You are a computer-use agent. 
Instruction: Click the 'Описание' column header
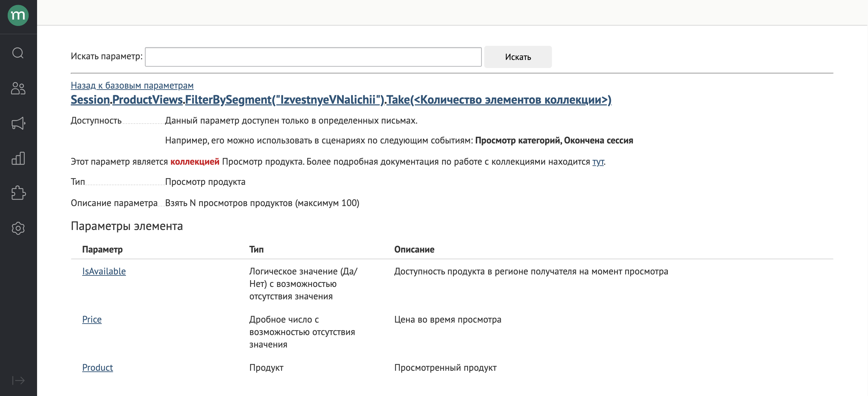[x=414, y=250]
